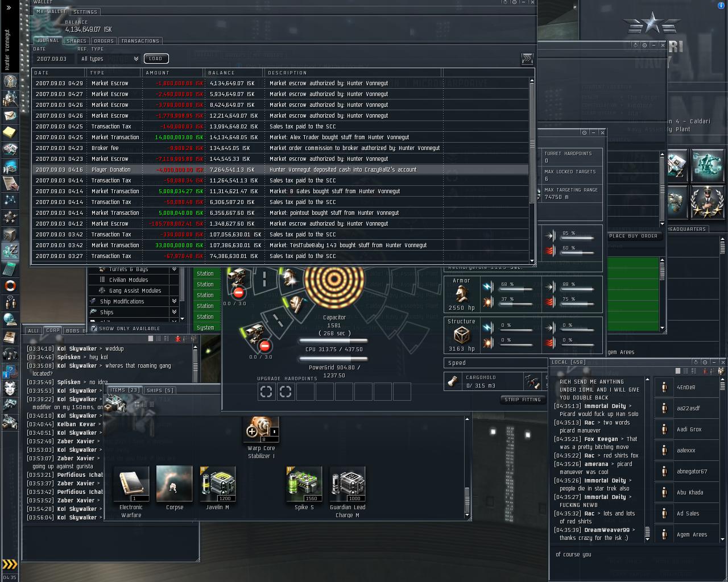Image resolution: width=728 pixels, height=582 pixels.
Task: Open the Ref. Type 'All types' dropdown
Action: click(x=109, y=59)
